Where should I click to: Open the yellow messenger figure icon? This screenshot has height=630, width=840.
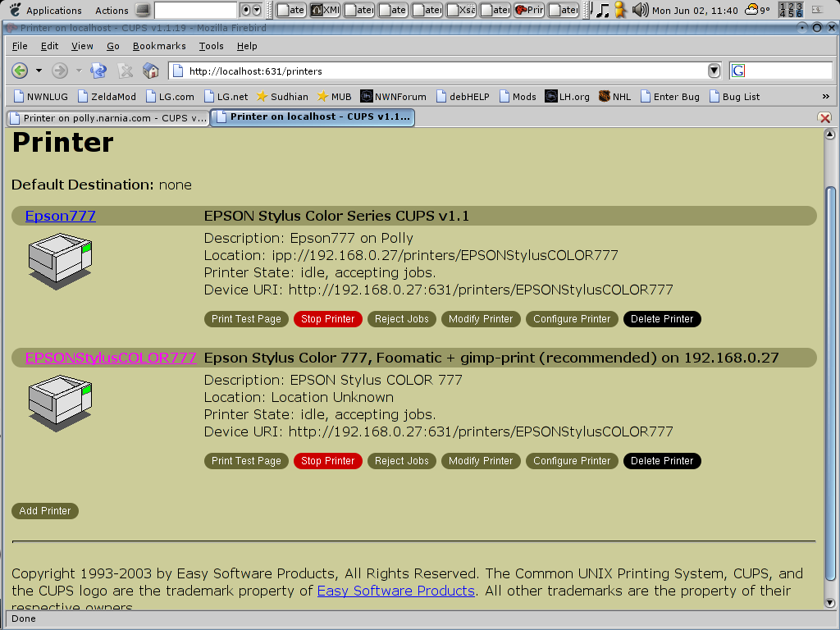click(x=620, y=10)
